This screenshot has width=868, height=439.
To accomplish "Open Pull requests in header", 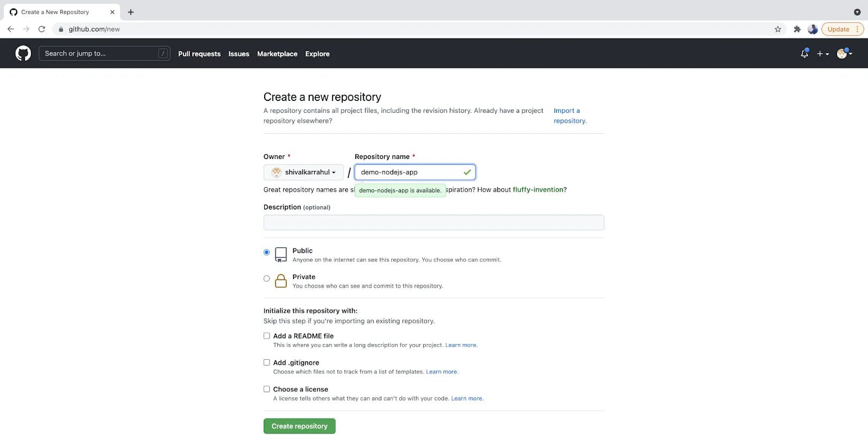I will pyautogui.click(x=199, y=54).
